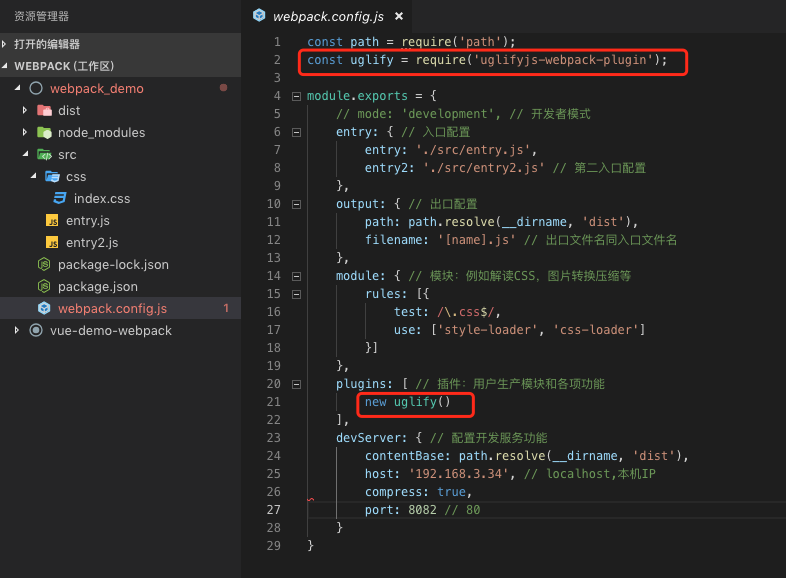Viewport: 786px width, 578px height.
Task: Collapse the WEBPACK (工作区) section
Action: pyautogui.click(x=5, y=66)
